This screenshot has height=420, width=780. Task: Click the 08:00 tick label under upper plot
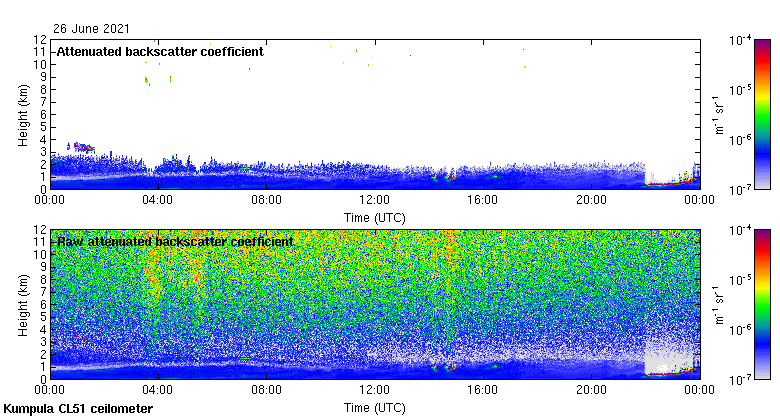point(266,200)
